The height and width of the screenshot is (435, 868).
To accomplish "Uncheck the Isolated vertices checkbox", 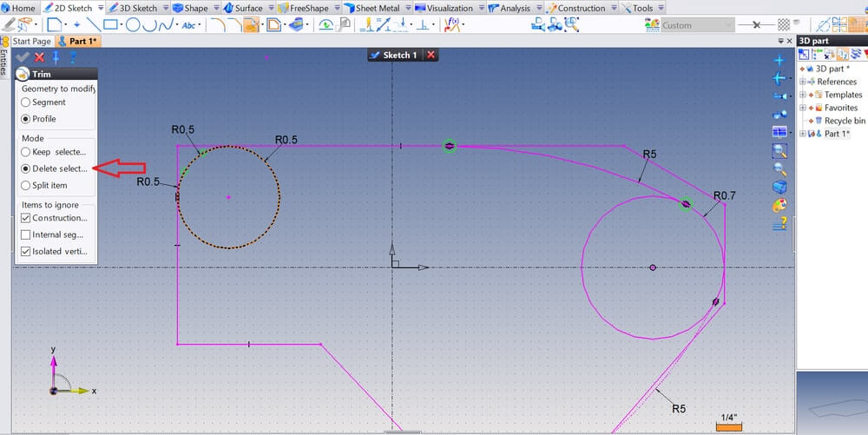I will point(26,251).
